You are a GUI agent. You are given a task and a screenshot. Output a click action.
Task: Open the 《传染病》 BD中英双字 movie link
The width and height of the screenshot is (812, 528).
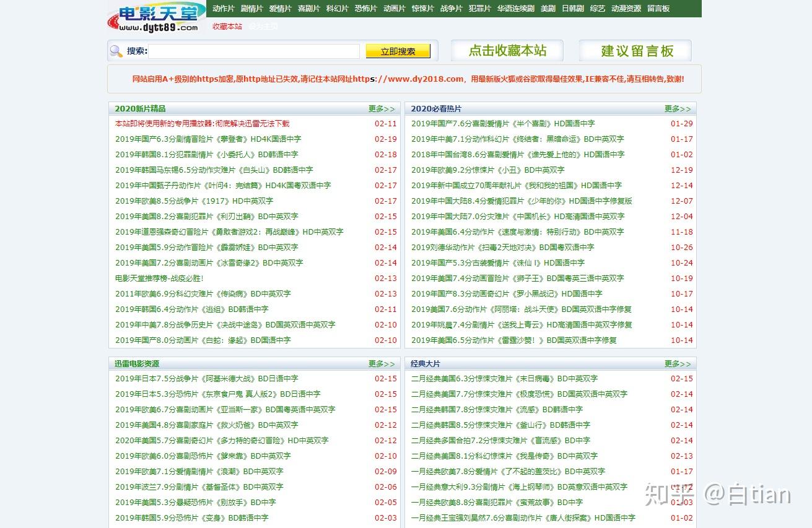(x=203, y=293)
